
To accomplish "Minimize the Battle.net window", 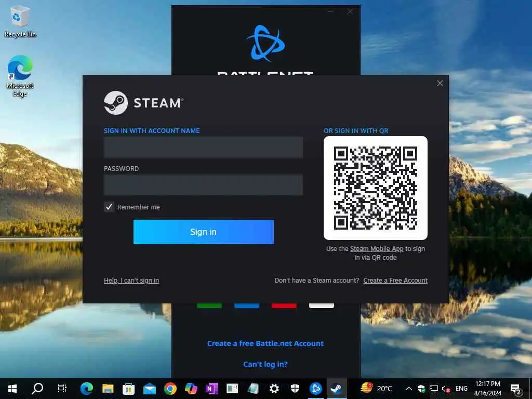I will 330,11.
